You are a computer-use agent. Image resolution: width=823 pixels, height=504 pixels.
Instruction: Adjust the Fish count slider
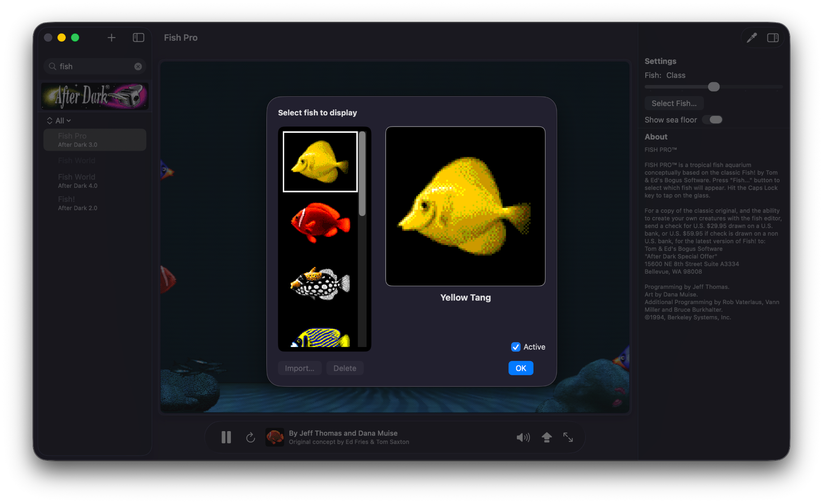pyautogui.click(x=713, y=87)
